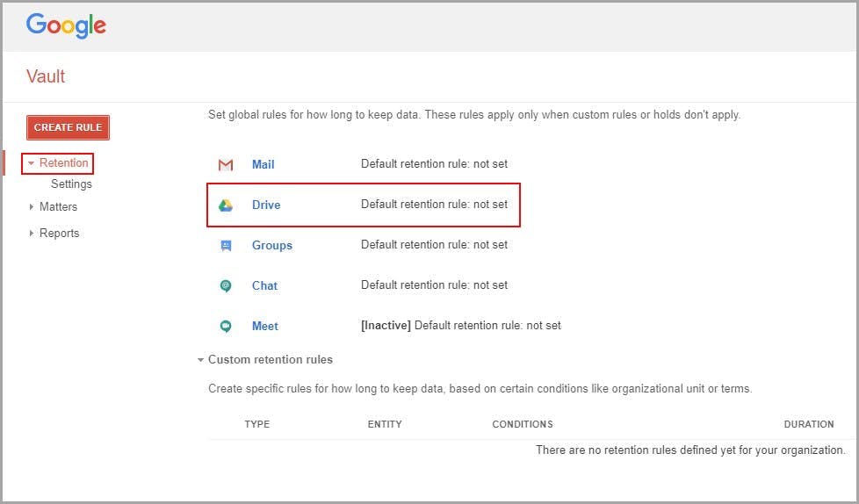
Task: Click the 'Create specific rules' description text
Action: [480, 389]
